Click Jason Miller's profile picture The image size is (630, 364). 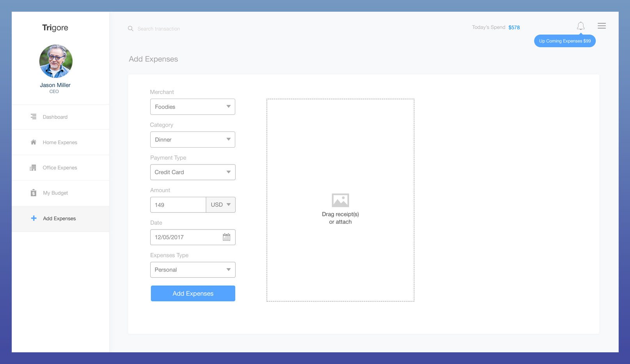click(56, 61)
